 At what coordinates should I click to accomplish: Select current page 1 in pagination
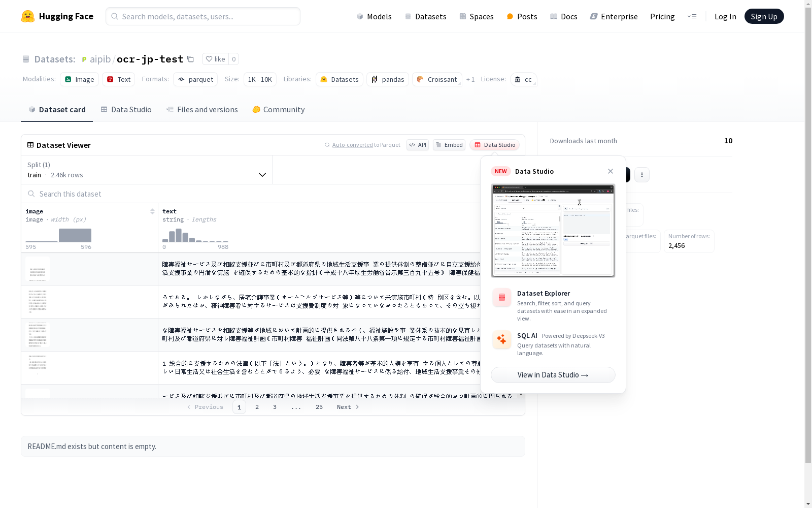click(240, 407)
